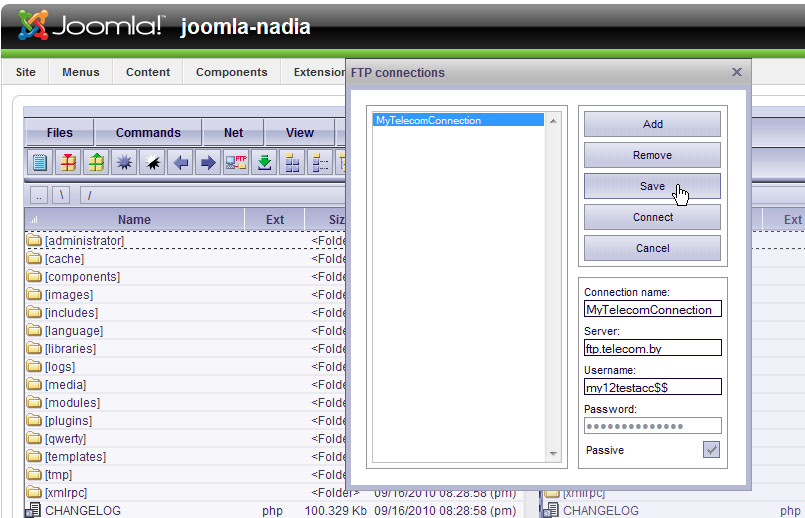Open the Components menu
The image size is (805, 518).
232,72
